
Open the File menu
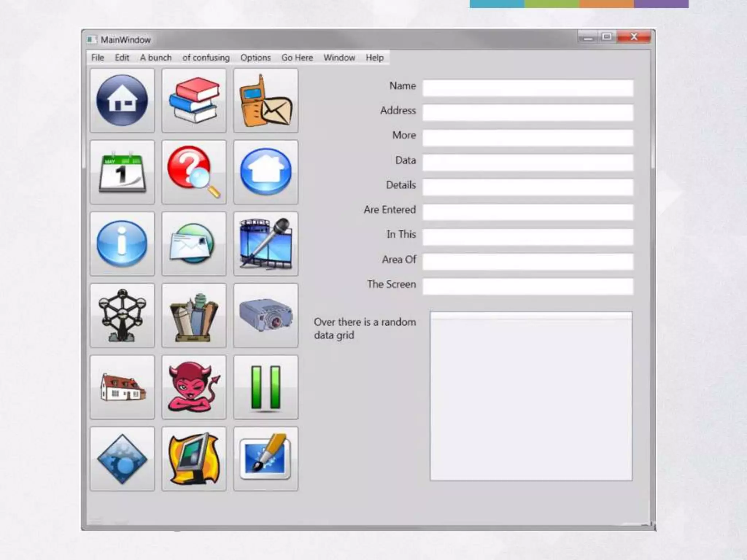(x=97, y=58)
